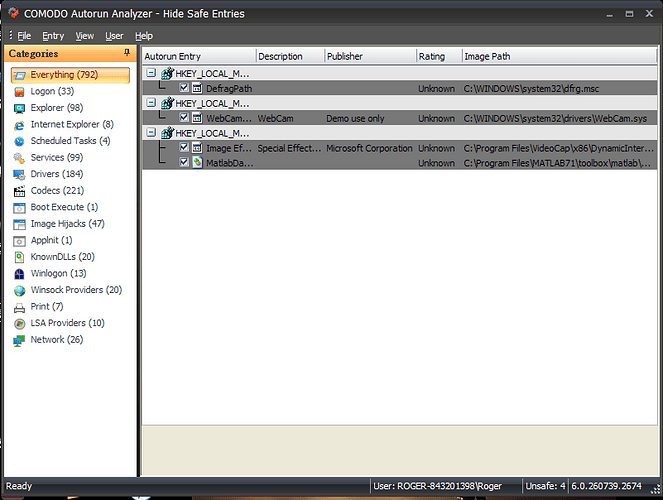Select the Image Hijacks (47) category

67,224
